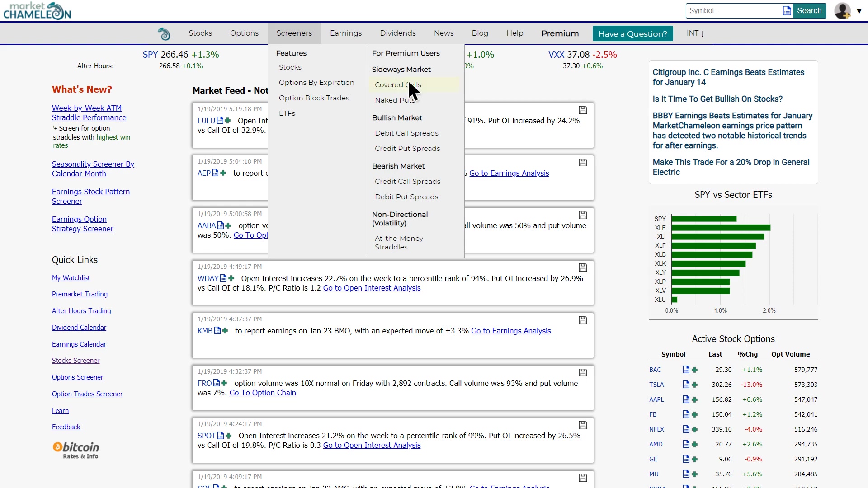The height and width of the screenshot is (488, 868).
Task: Select Option Block Trades feature
Action: pos(314,98)
